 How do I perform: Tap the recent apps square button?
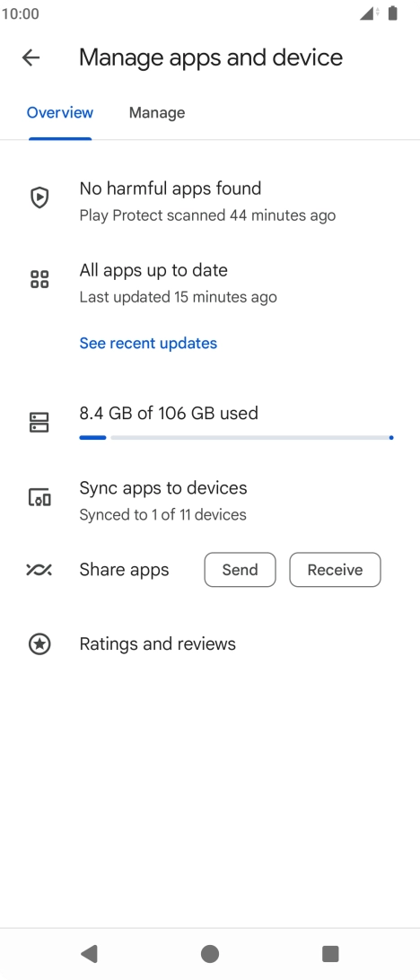pyautogui.click(x=330, y=954)
